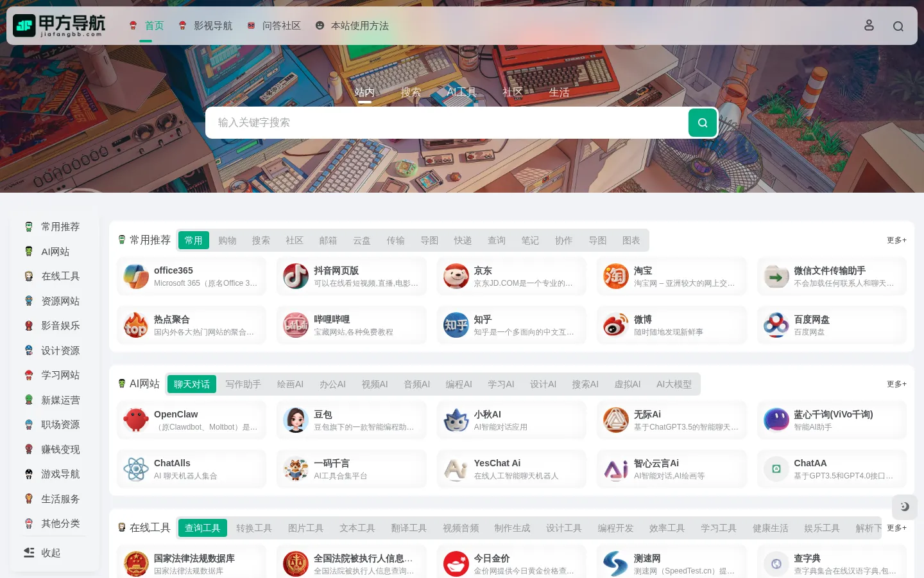Viewport: 924px width, 578px height.
Task: Select the 购物 tab in 常用推荐
Action: tap(227, 240)
